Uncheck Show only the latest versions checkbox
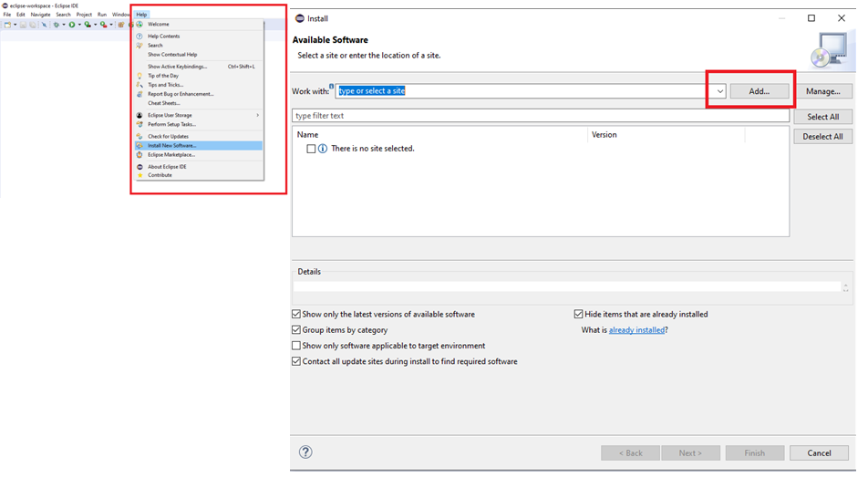868x478 pixels. (x=296, y=315)
